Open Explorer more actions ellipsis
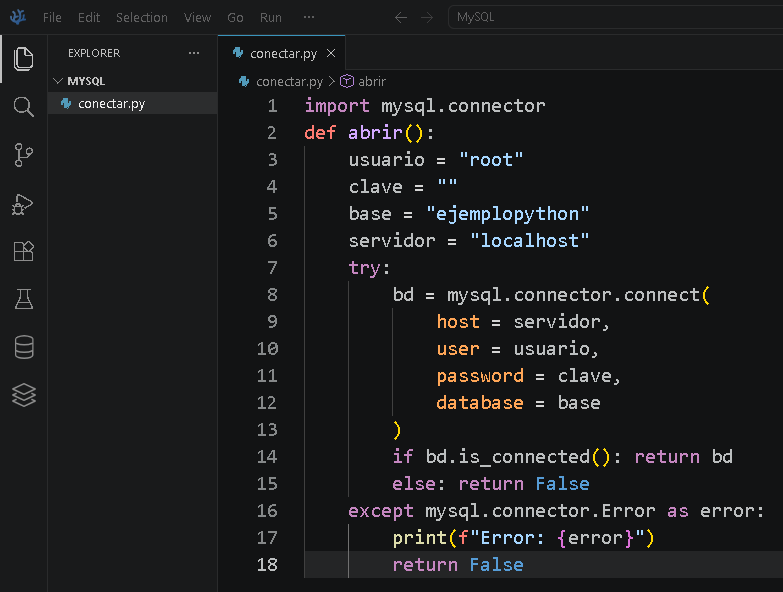783x592 pixels. (x=194, y=53)
